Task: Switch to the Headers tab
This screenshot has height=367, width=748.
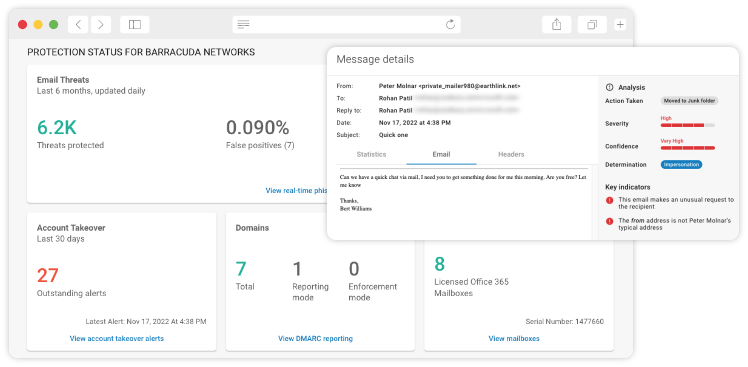Action: click(x=511, y=154)
